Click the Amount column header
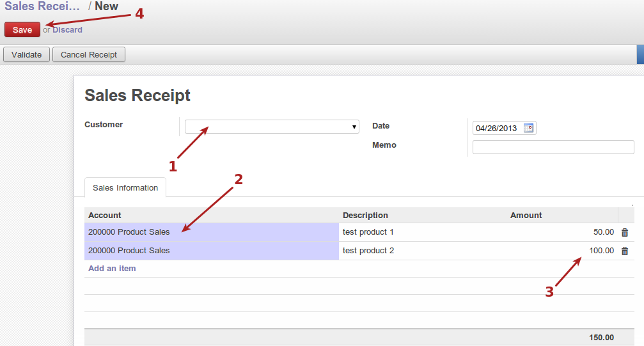This screenshot has height=346, width=644. coord(526,216)
